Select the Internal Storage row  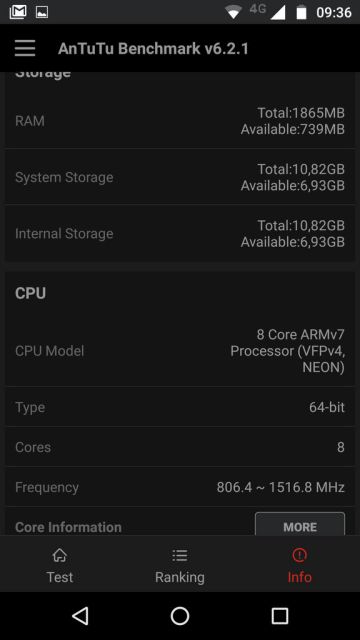click(180, 233)
